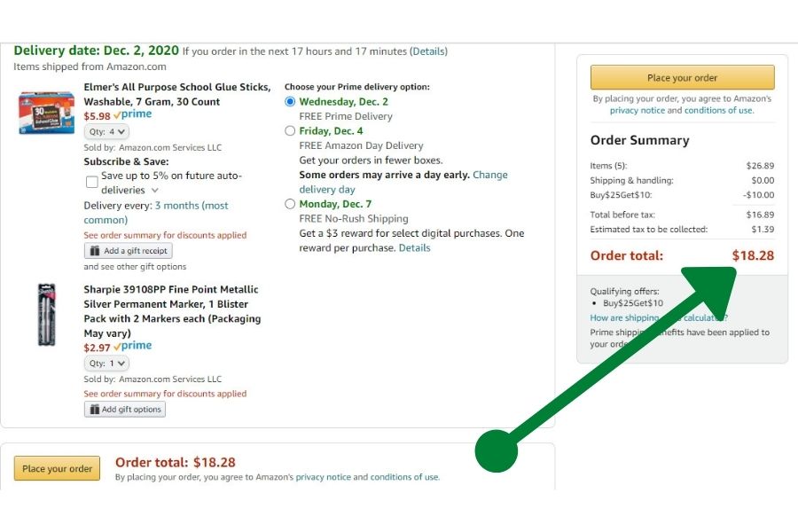Click the bottom Place your order button
Image resolution: width=798 pixels, height=532 pixels.
57,468
